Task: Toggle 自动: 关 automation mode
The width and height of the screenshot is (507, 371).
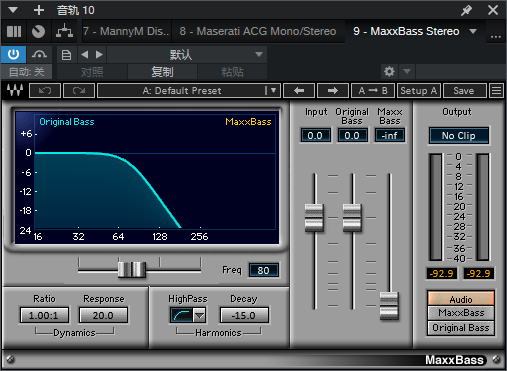Action: click(26, 72)
